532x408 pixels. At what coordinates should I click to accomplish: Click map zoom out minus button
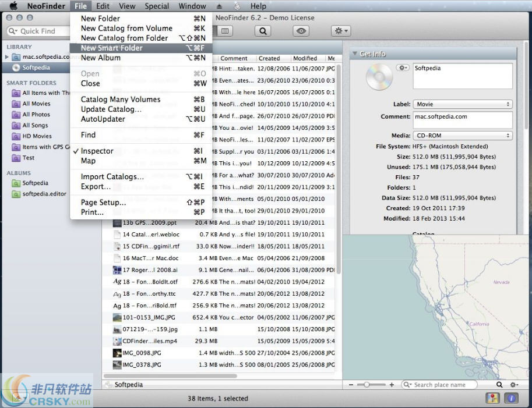351,385
